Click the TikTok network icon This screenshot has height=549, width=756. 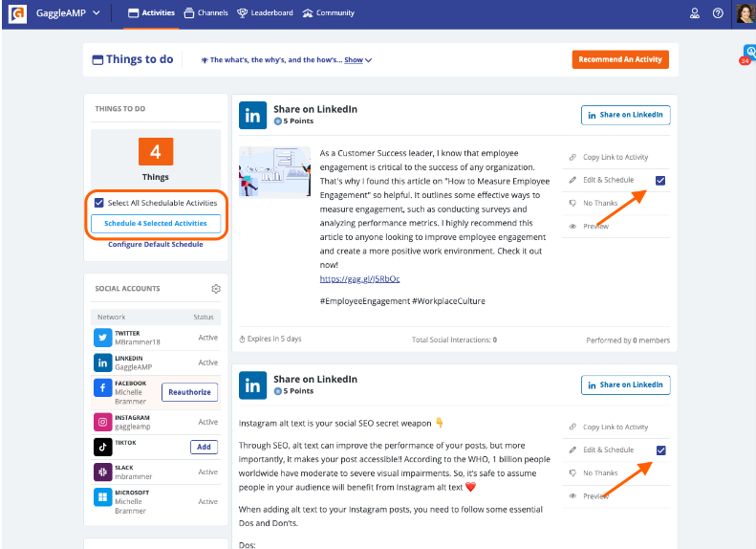pyautogui.click(x=102, y=448)
